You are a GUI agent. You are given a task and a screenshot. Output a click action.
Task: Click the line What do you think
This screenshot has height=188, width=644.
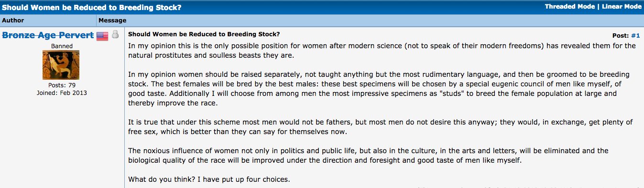point(209,180)
